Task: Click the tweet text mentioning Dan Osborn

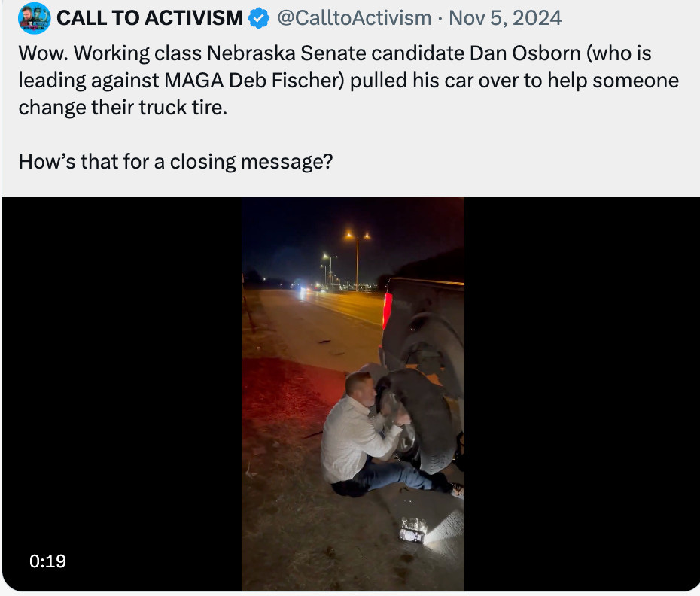Action: pos(348,81)
